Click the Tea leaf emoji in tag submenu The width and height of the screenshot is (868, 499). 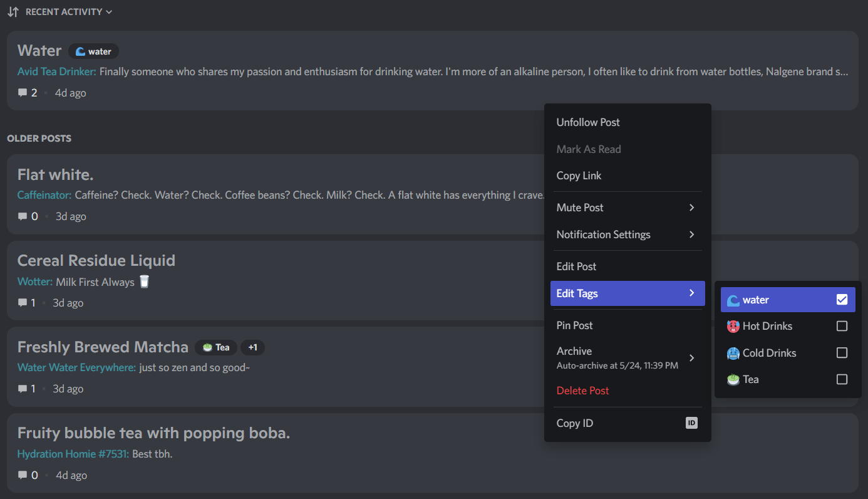pyautogui.click(x=732, y=379)
